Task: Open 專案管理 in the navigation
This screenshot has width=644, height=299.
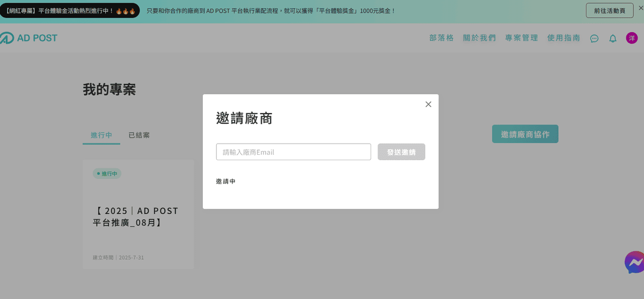Action: click(x=521, y=38)
